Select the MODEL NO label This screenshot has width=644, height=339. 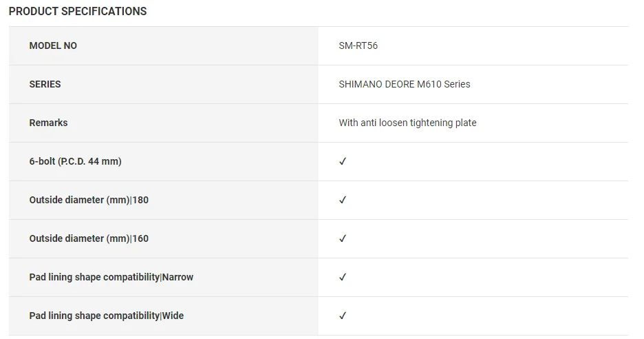pyautogui.click(x=53, y=45)
